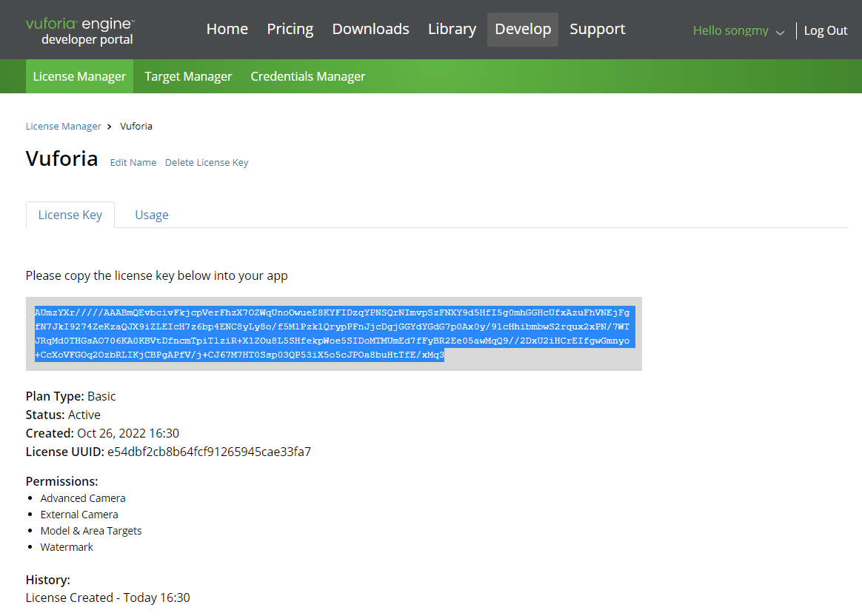Open the Downloads section
The width and height of the screenshot is (862, 616).
tap(370, 29)
